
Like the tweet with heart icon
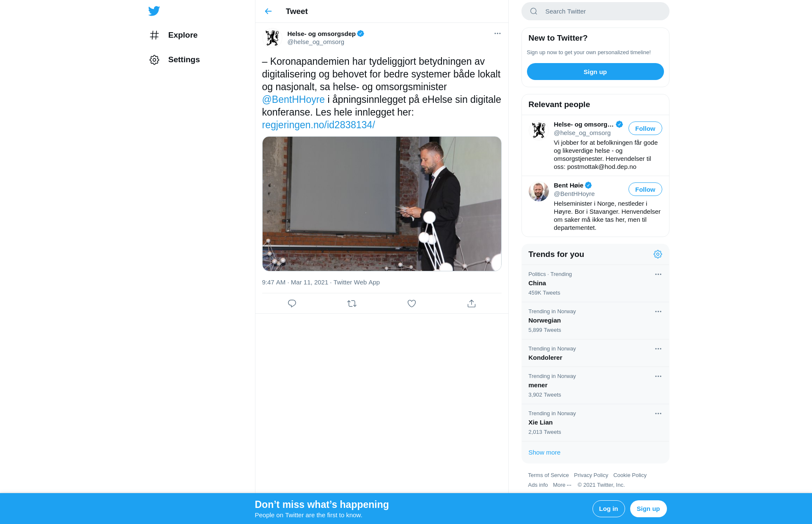coord(411,303)
